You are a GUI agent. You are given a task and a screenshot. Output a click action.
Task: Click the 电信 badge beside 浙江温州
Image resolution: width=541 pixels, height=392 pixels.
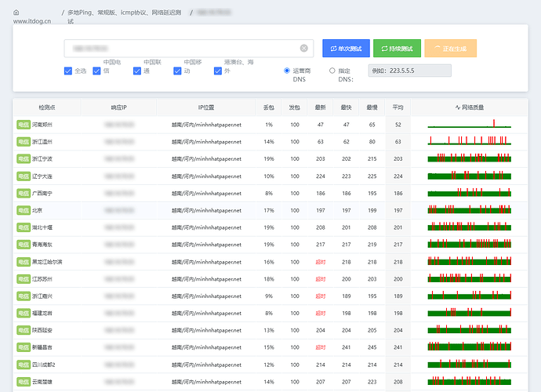click(x=24, y=142)
